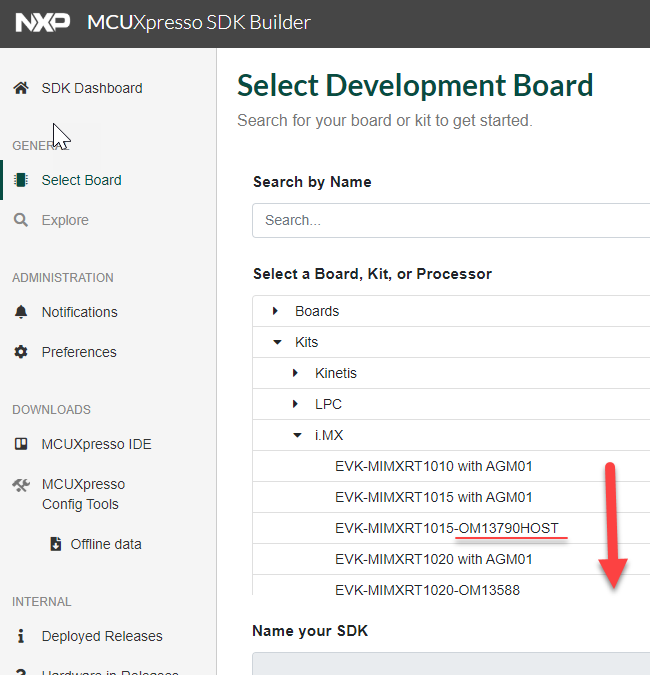Click the Notifications bell icon
Screen dimensions: 650x675
[x=21, y=312]
